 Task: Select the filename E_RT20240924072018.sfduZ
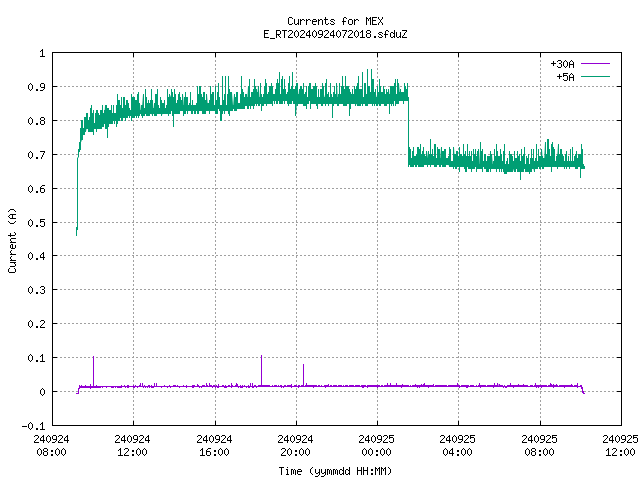pos(335,34)
